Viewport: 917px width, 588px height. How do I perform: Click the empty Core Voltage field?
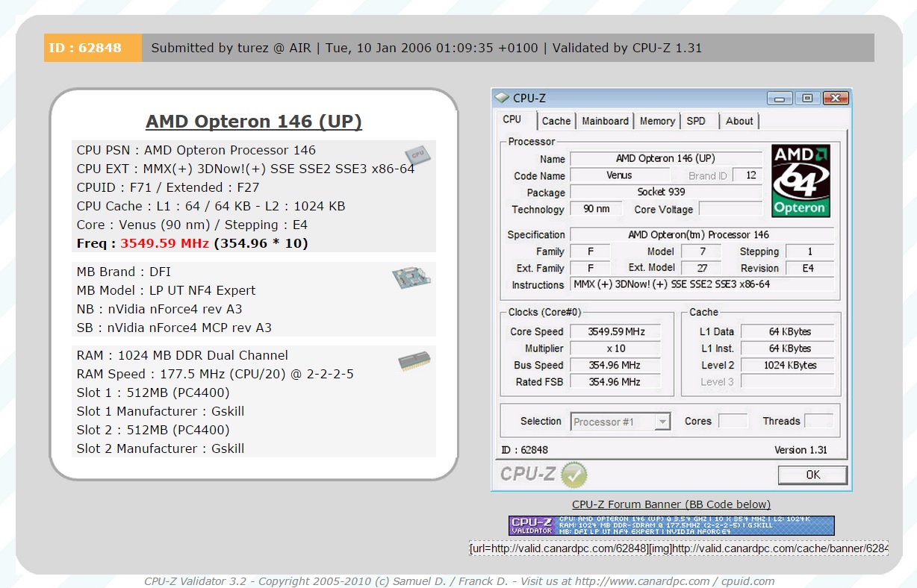pos(730,209)
